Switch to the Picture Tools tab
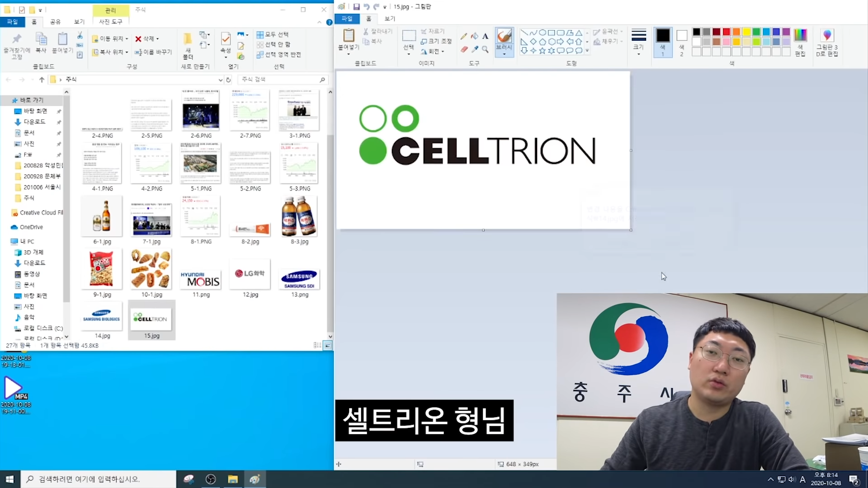 pos(111,22)
